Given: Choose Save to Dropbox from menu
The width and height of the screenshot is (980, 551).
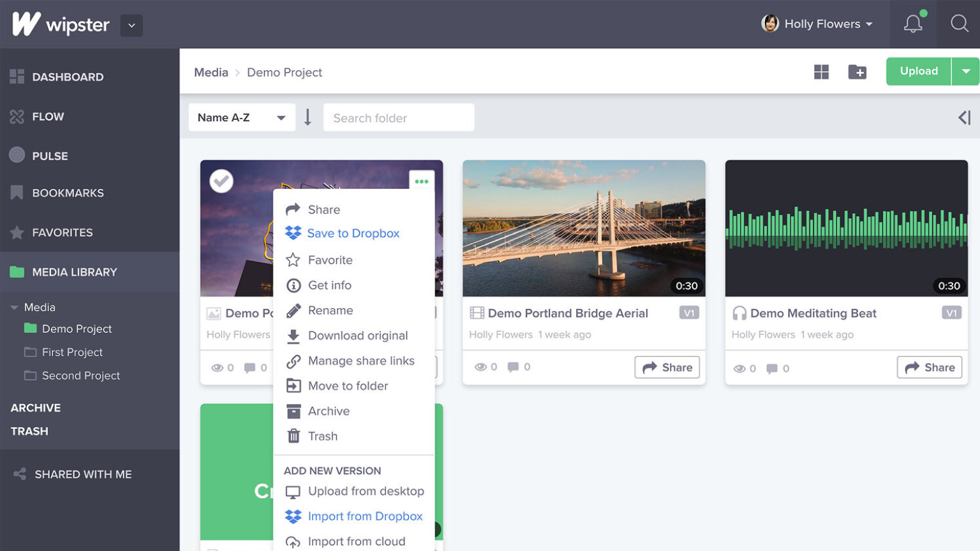Looking at the screenshot, I should 353,233.
